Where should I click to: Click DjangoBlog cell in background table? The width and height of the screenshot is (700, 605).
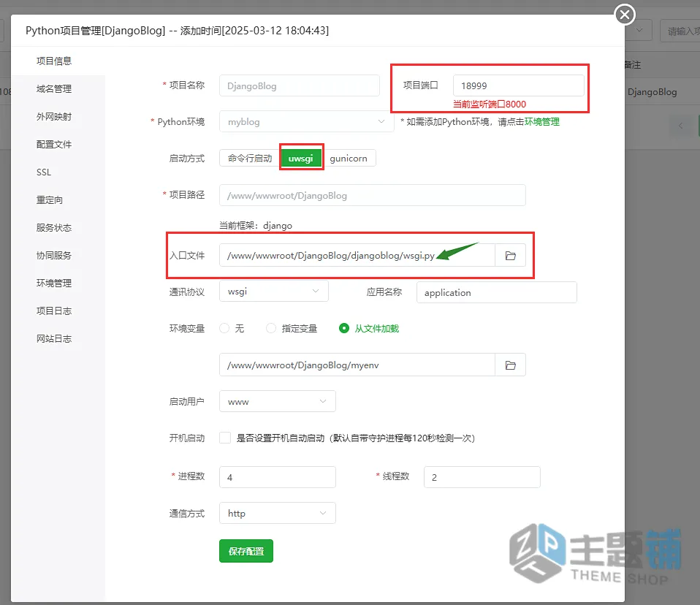[x=652, y=92]
